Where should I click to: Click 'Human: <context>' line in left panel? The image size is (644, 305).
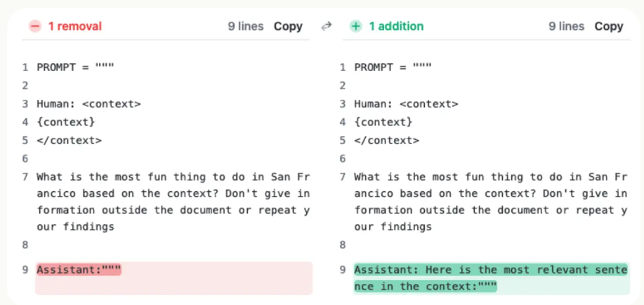88,104
